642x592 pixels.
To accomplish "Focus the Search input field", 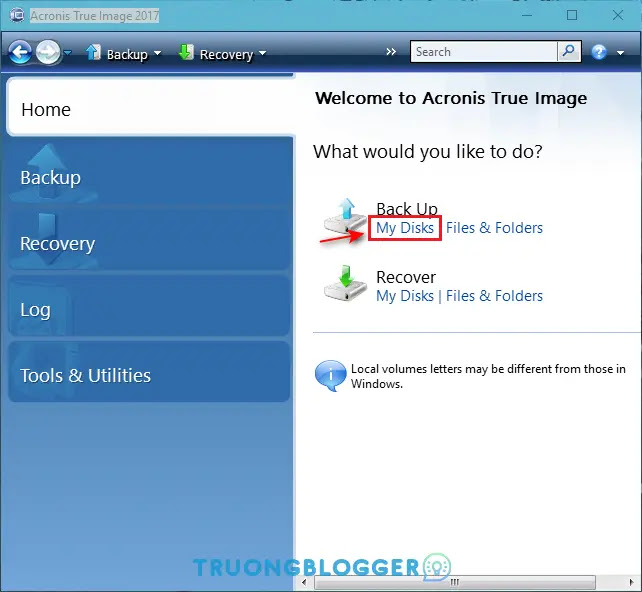I will point(484,52).
